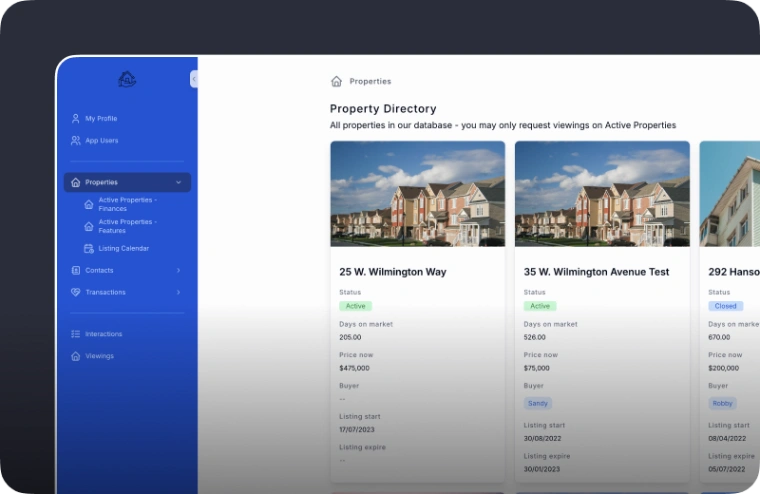Click listing expire date 30/01/2023
Image resolution: width=760 pixels, height=494 pixels.
(x=542, y=469)
